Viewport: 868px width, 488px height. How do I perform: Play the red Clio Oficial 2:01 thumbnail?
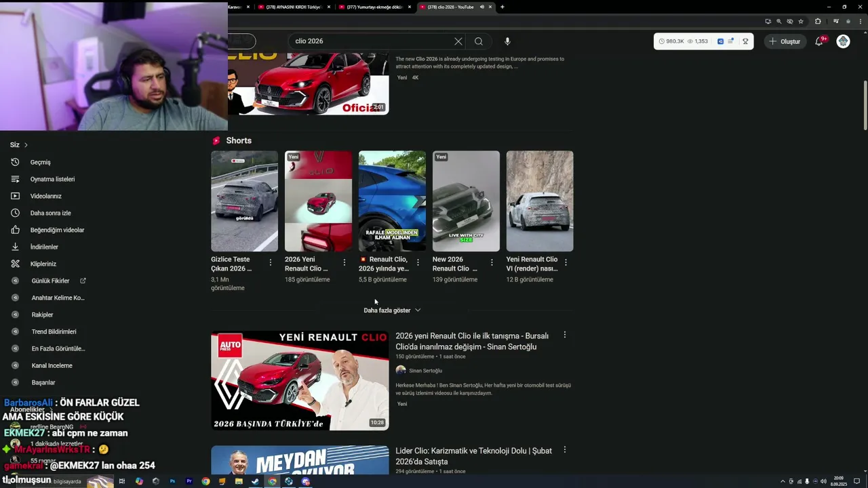coord(308,83)
